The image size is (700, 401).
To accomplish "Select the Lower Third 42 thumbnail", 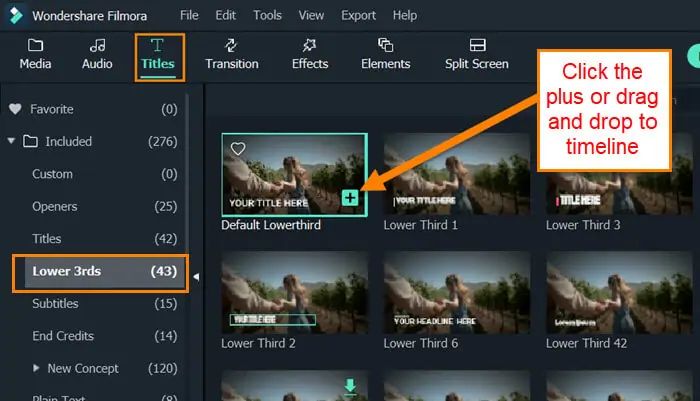I will coord(619,292).
